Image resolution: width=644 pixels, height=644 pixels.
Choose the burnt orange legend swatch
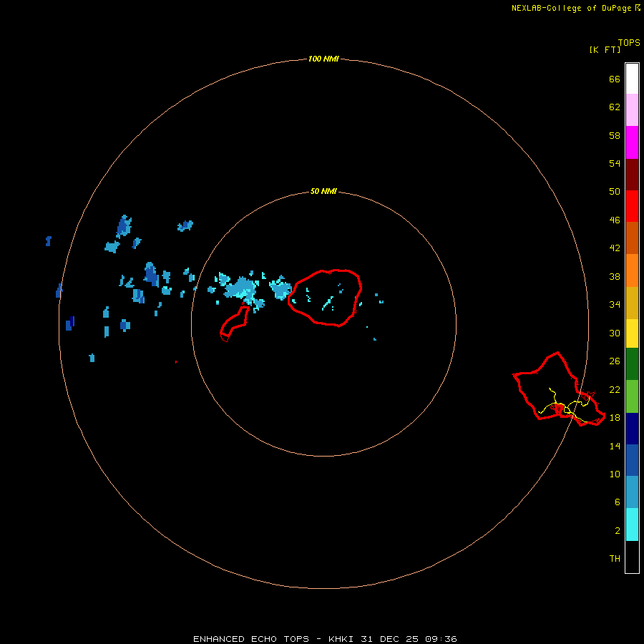(x=632, y=238)
